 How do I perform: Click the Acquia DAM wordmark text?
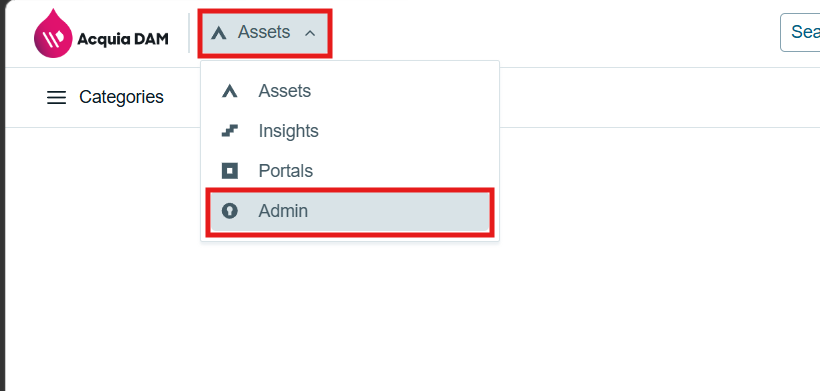coord(123,39)
